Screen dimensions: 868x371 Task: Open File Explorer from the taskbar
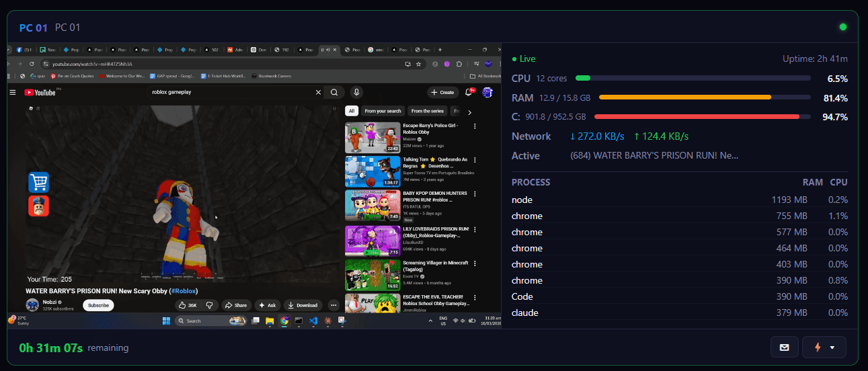270,321
